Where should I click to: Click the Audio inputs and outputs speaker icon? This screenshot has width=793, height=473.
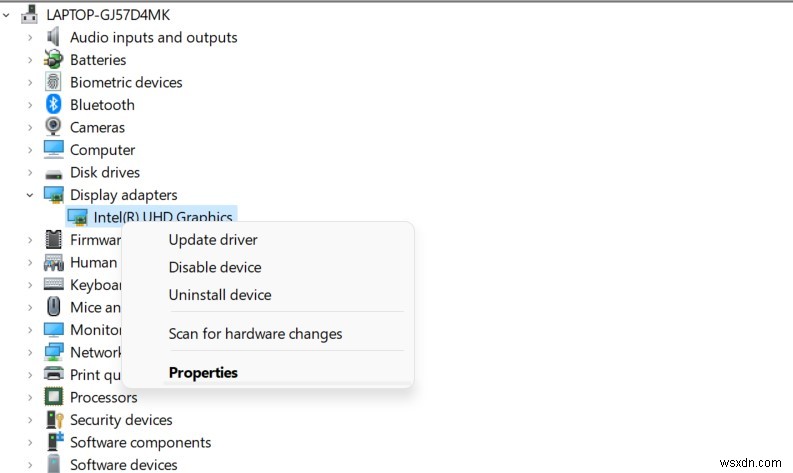pyautogui.click(x=54, y=38)
